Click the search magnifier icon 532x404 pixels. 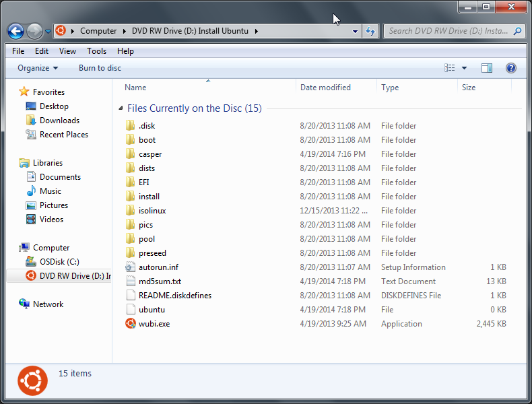coord(517,31)
